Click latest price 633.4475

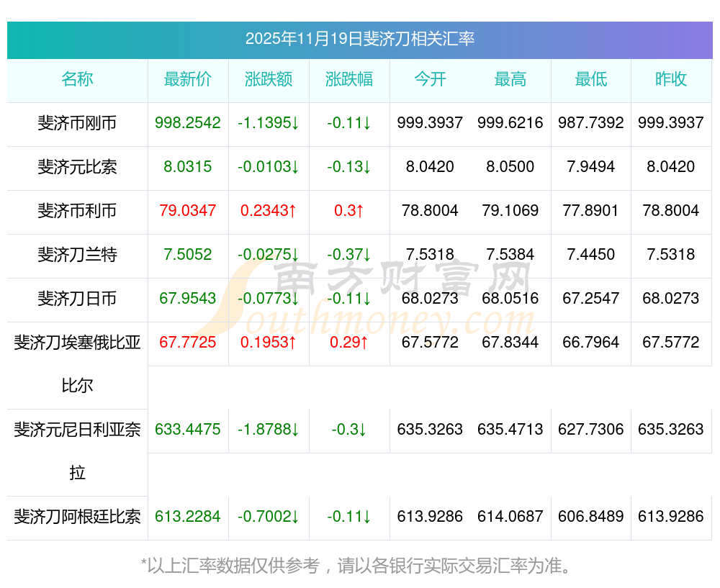[x=188, y=430]
